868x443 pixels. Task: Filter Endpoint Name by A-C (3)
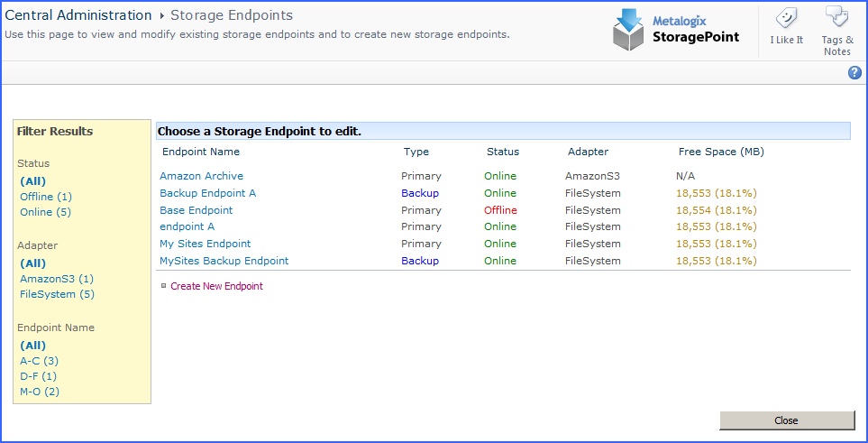click(39, 361)
